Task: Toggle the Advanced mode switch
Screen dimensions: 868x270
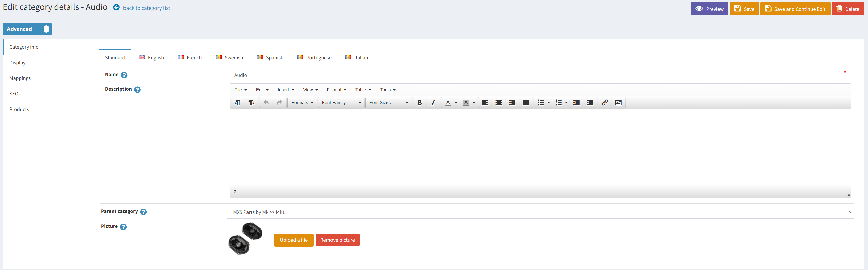Action: point(46,29)
